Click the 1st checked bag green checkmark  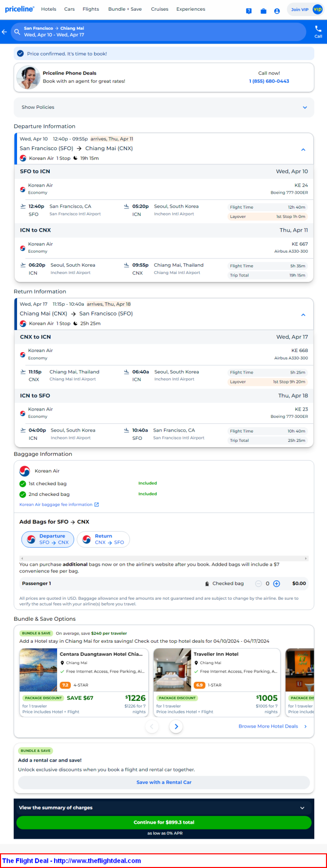(22, 484)
